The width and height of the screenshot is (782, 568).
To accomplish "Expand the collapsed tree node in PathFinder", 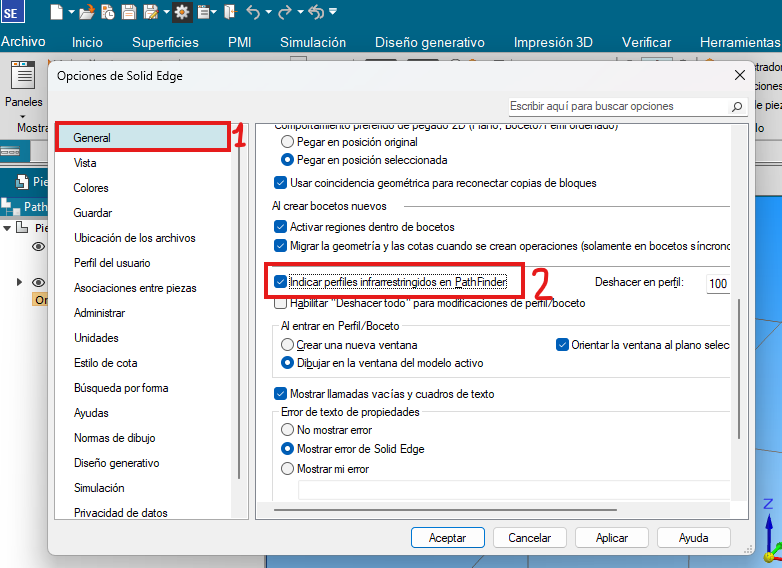I will pyautogui.click(x=19, y=282).
